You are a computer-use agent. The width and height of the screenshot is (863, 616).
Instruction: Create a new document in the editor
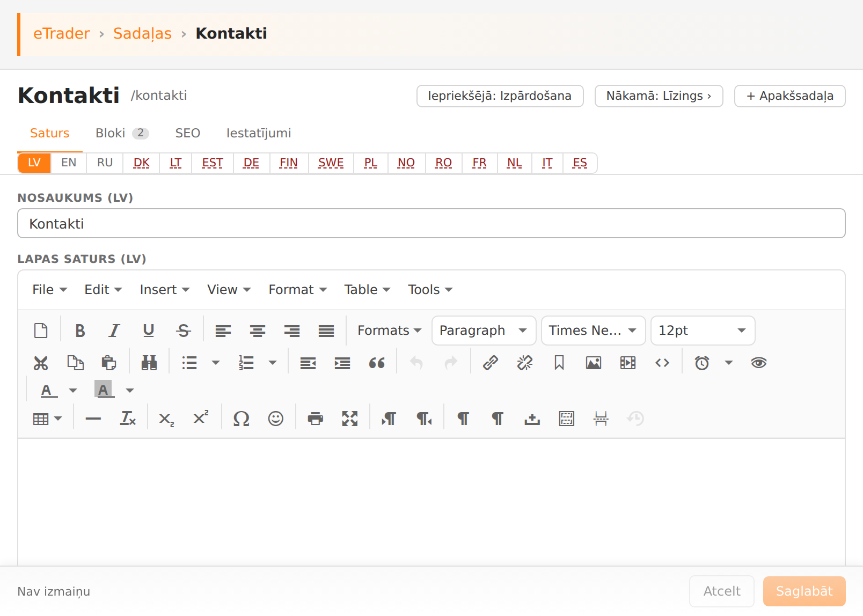click(x=41, y=331)
